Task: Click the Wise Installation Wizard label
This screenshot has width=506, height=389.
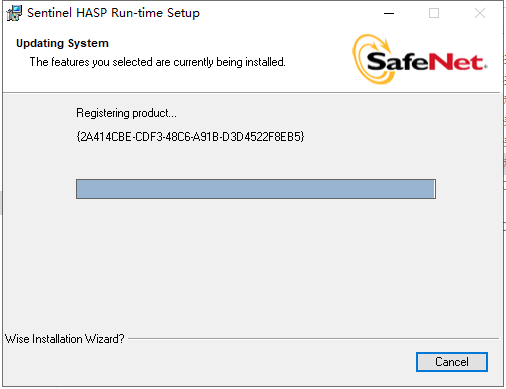Action: [x=65, y=339]
